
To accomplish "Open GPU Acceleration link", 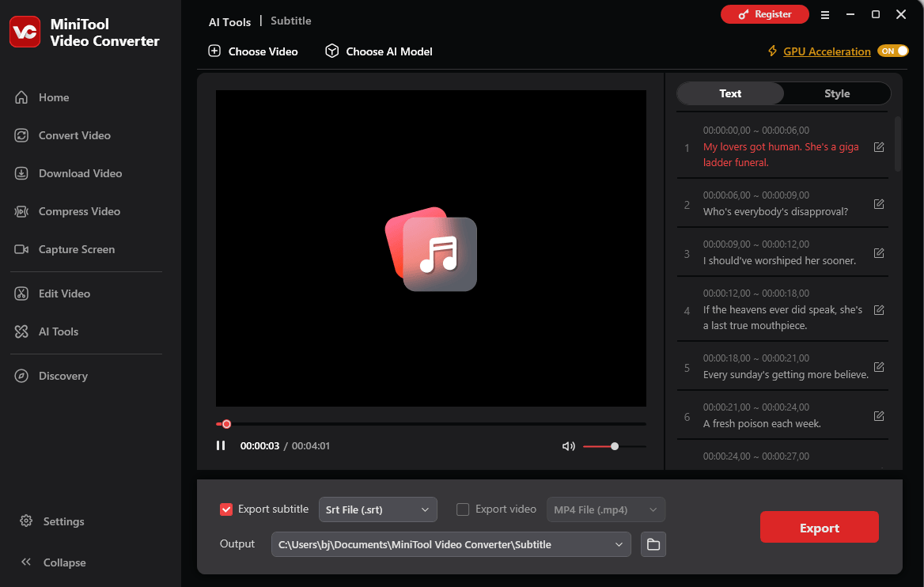I will 827,51.
